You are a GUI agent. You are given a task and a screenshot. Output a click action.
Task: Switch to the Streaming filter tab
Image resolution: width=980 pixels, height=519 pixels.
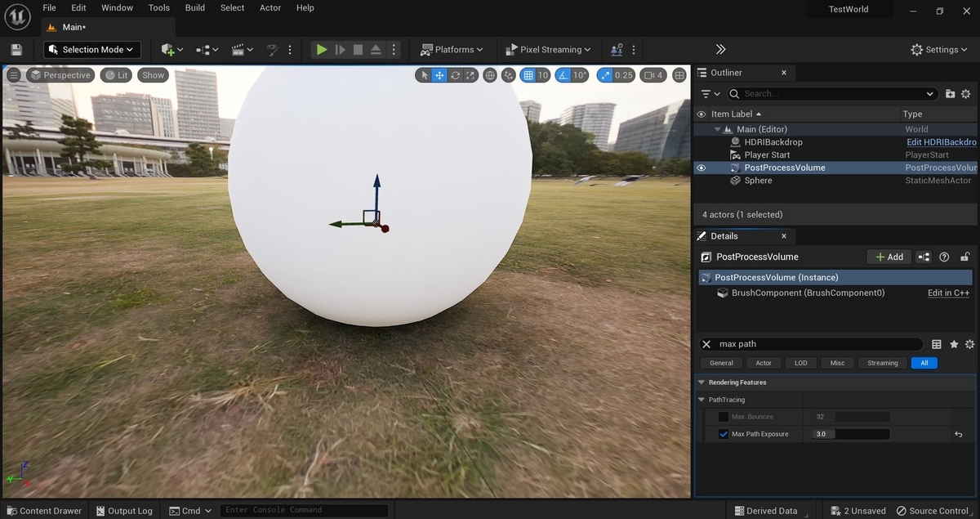click(882, 363)
